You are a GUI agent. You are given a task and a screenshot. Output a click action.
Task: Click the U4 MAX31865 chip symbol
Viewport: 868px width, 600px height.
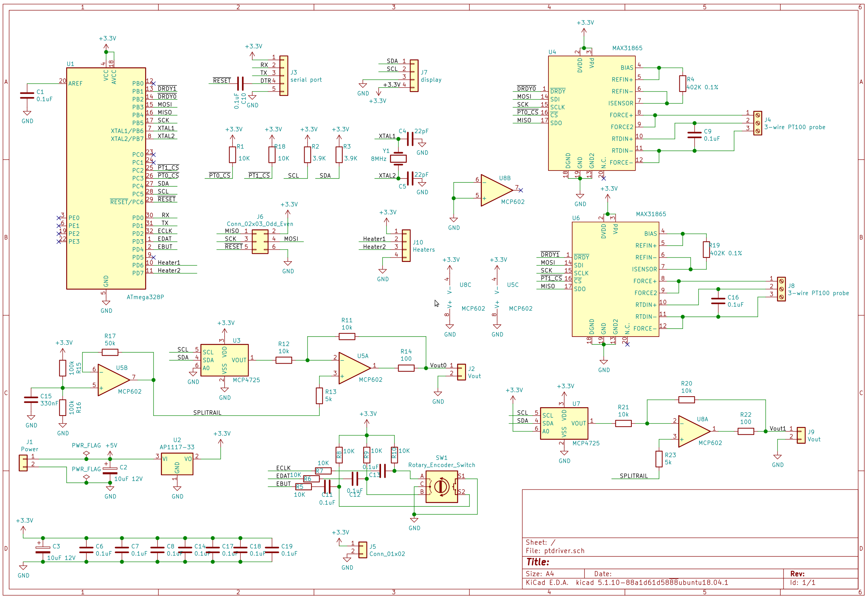(592, 113)
